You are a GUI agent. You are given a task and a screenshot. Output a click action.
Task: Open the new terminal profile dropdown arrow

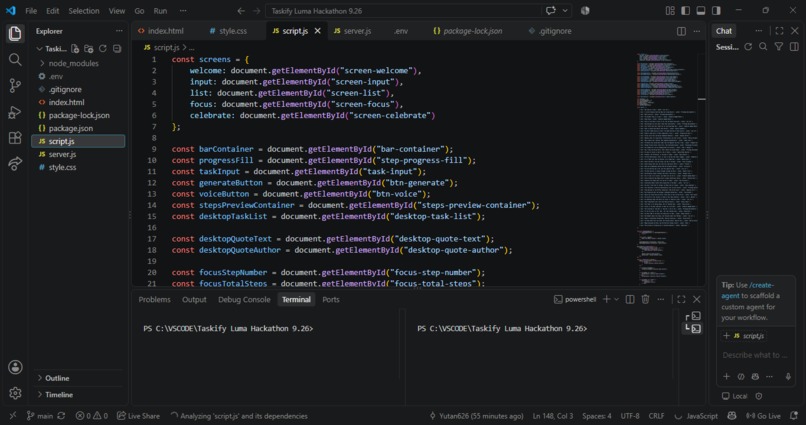pyautogui.click(x=616, y=299)
